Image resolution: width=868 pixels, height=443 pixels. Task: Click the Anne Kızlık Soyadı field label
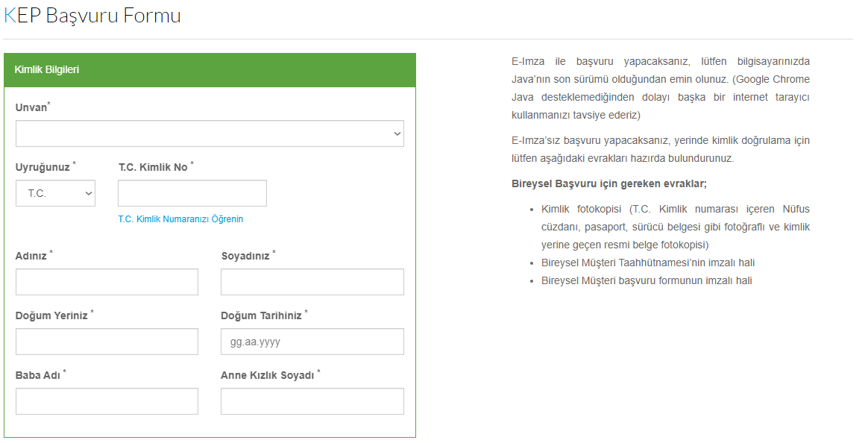[270, 375]
